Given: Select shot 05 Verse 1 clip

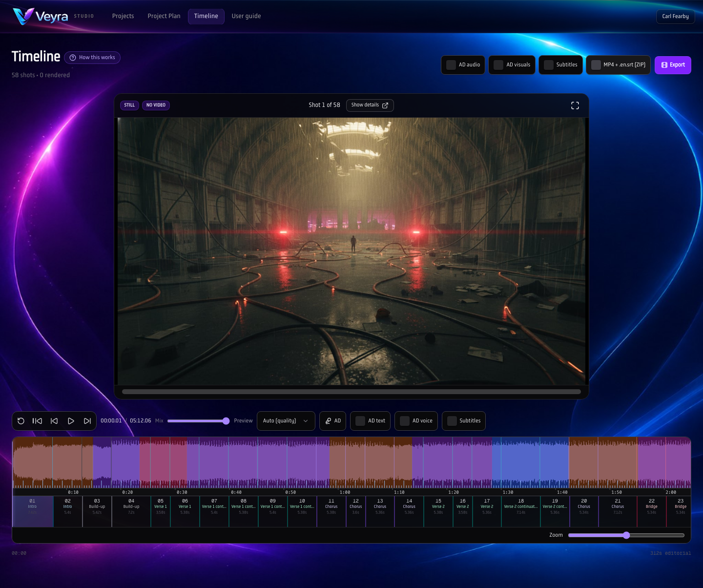Looking at the screenshot, I should point(161,511).
